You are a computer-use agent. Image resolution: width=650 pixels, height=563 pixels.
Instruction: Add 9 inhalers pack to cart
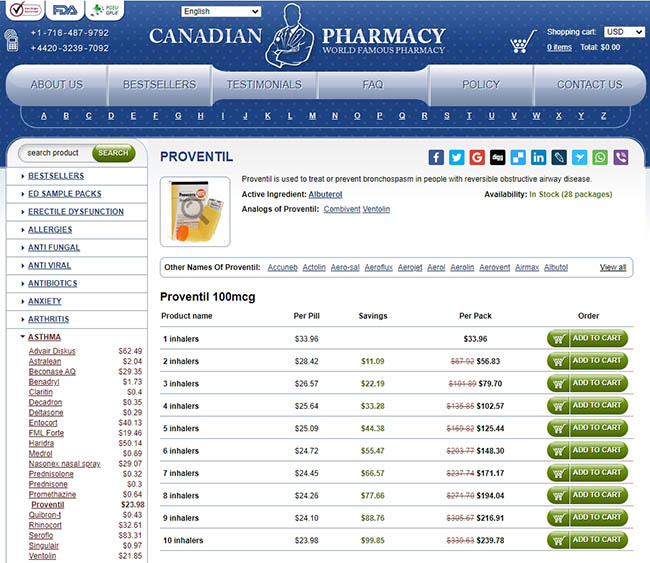pyautogui.click(x=587, y=518)
